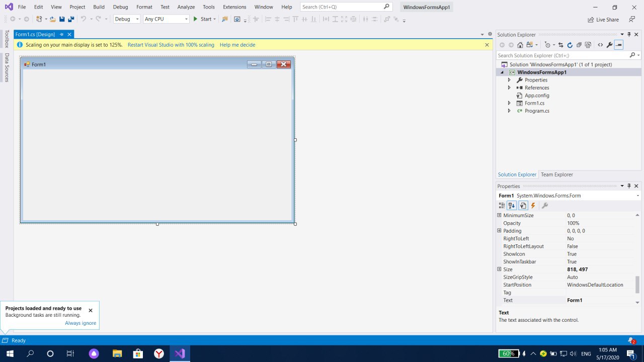
Task: Click the Properties window vertical scrollbar thumb
Action: [x=637, y=285]
